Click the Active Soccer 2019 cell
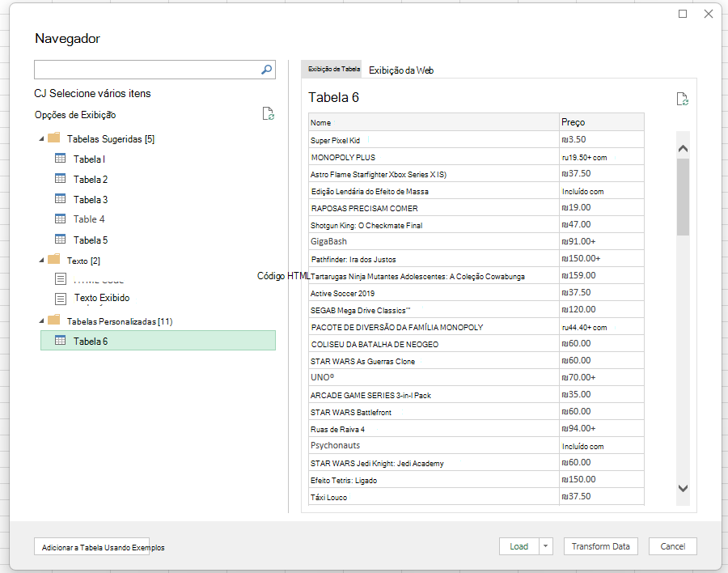728x573 pixels. pyautogui.click(x=434, y=293)
